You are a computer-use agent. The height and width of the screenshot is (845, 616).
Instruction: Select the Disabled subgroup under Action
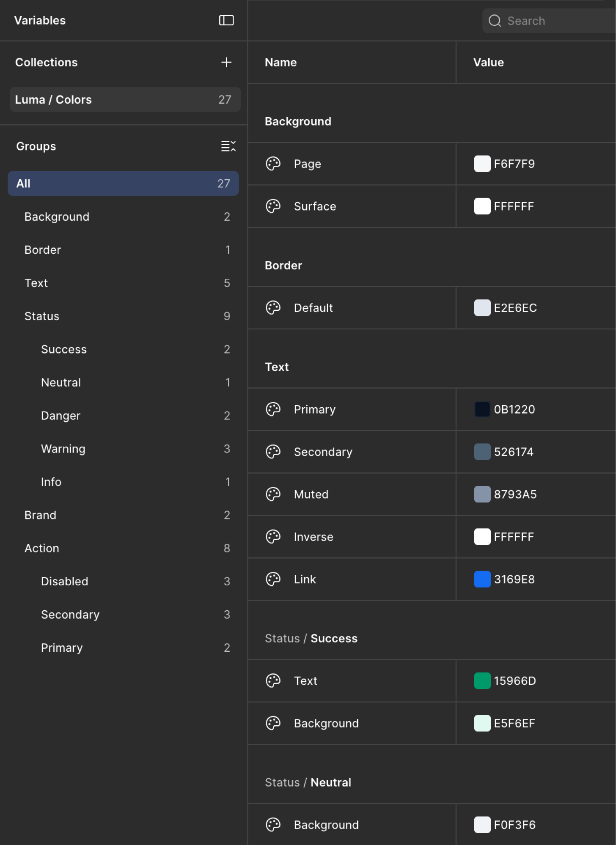click(x=123, y=582)
